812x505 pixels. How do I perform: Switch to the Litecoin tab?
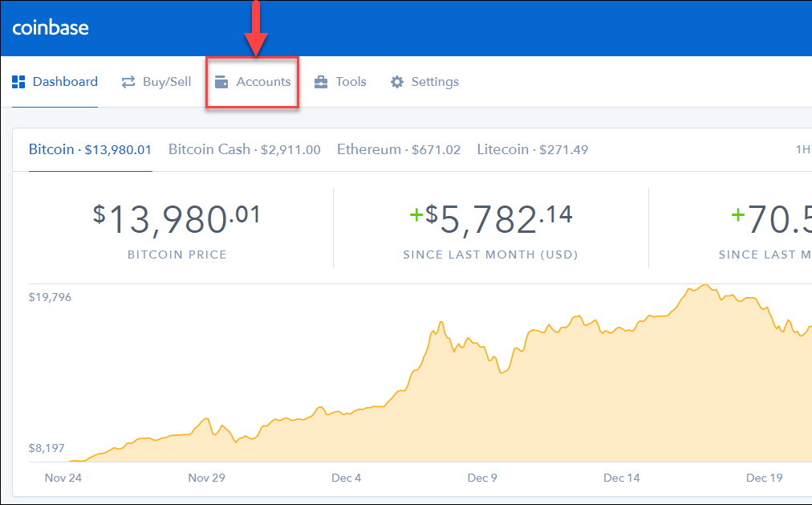(x=532, y=149)
